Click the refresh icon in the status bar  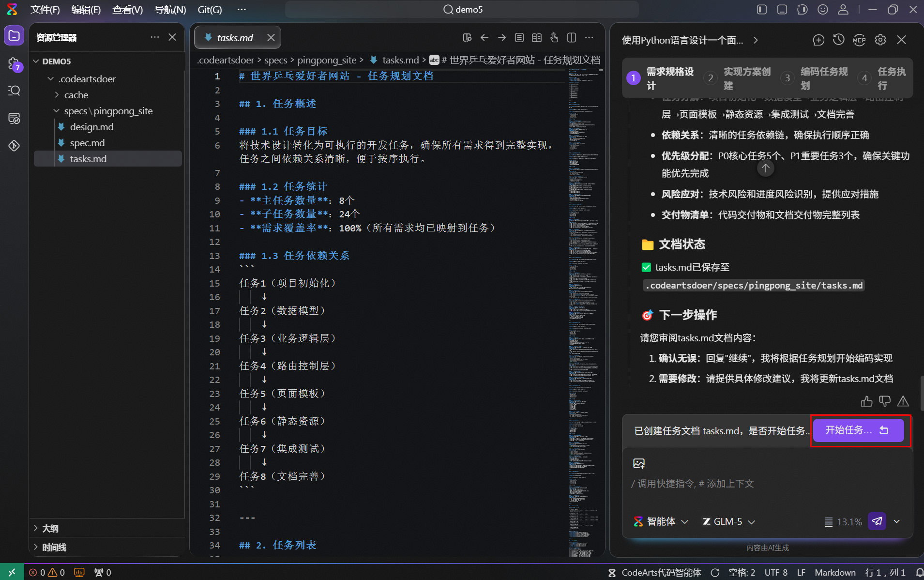pyautogui.click(x=715, y=573)
